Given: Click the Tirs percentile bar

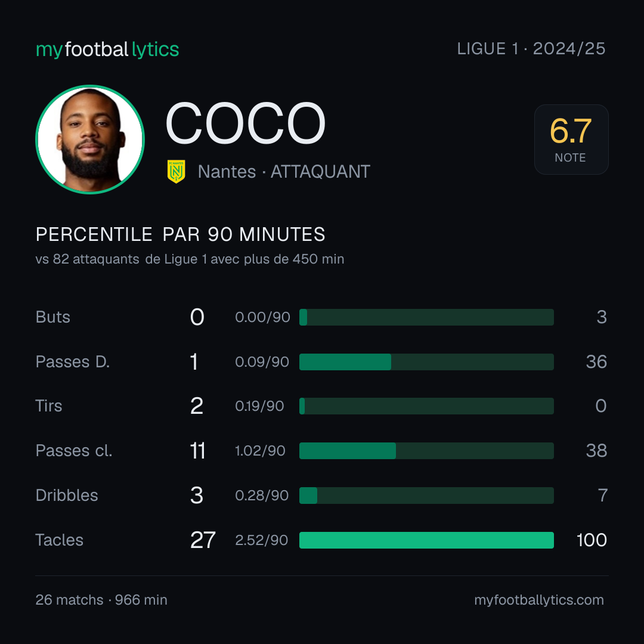Looking at the screenshot, I should click(426, 406).
